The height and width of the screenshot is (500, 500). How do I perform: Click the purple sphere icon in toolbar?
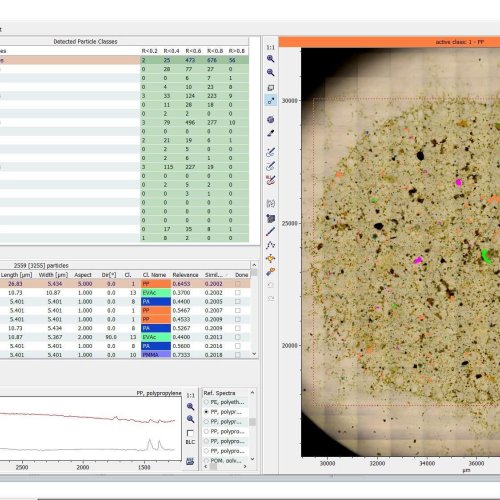point(271,120)
